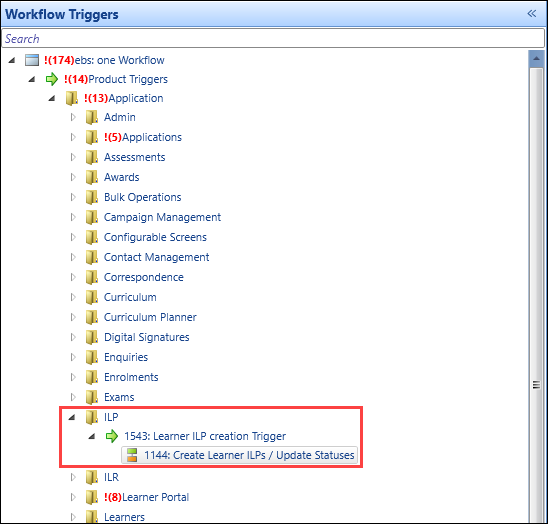Collapse the 1543 Learner ILP creation Trigger
The height and width of the screenshot is (524, 548).
[92, 436]
